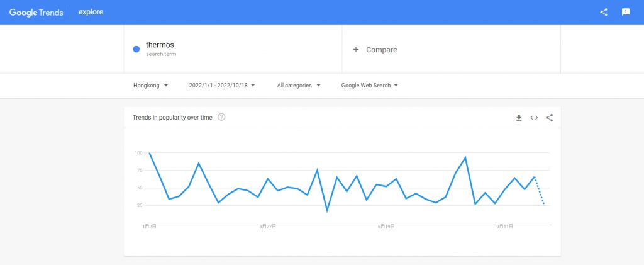Expand the 2022/1/1 - 2022/10/18 date range dropdown
Image resolution: width=644 pixels, height=265 pixels.
click(x=221, y=85)
